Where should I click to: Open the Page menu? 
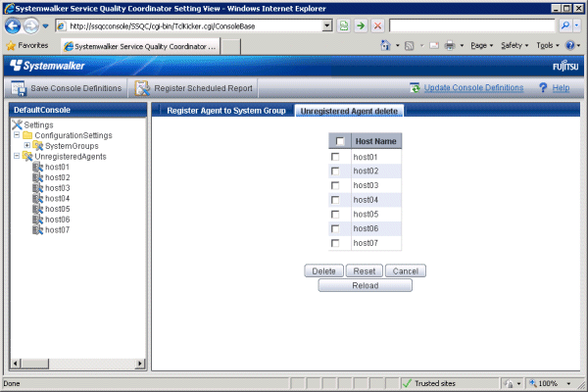point(482,45)
